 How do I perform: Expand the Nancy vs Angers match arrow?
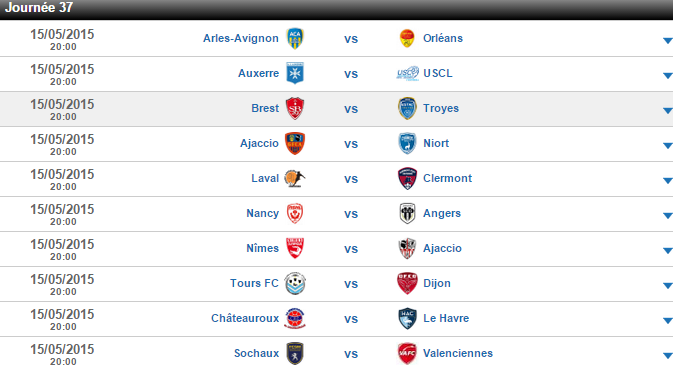coord(667,215)
